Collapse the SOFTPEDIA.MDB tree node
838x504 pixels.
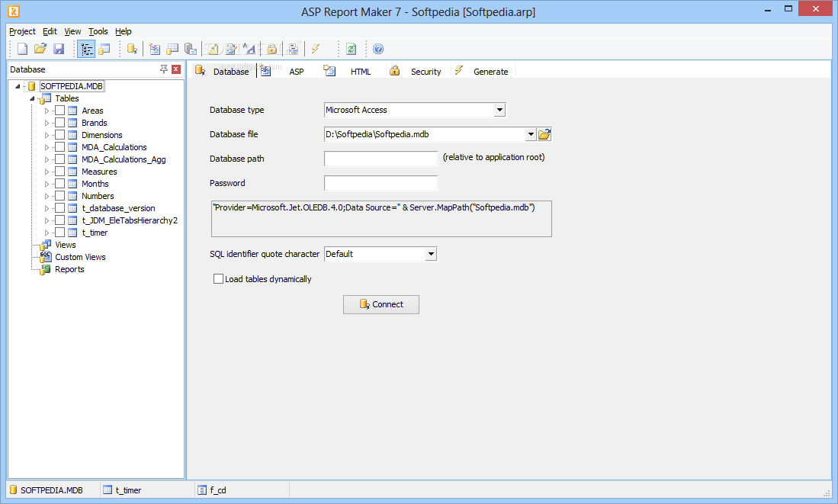coord(18,86)
